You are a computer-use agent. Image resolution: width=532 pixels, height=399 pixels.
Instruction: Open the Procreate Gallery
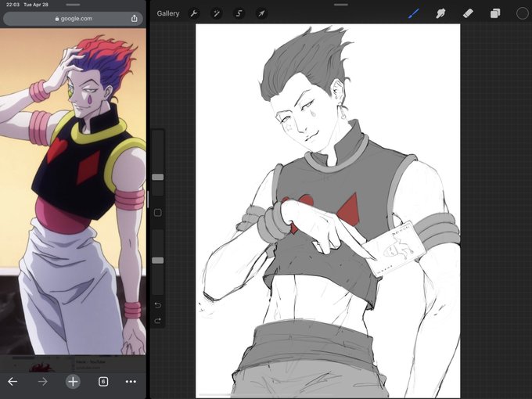click(x=168, y=13)
